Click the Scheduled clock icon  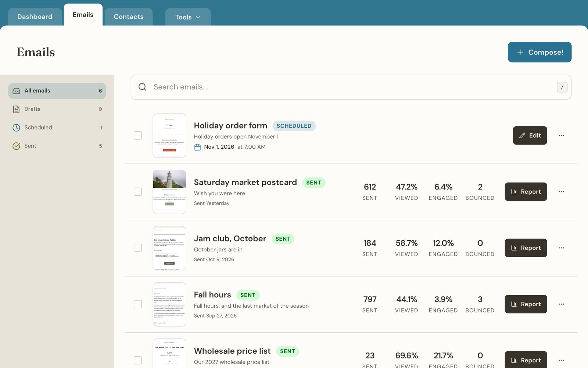coord(16,128)
